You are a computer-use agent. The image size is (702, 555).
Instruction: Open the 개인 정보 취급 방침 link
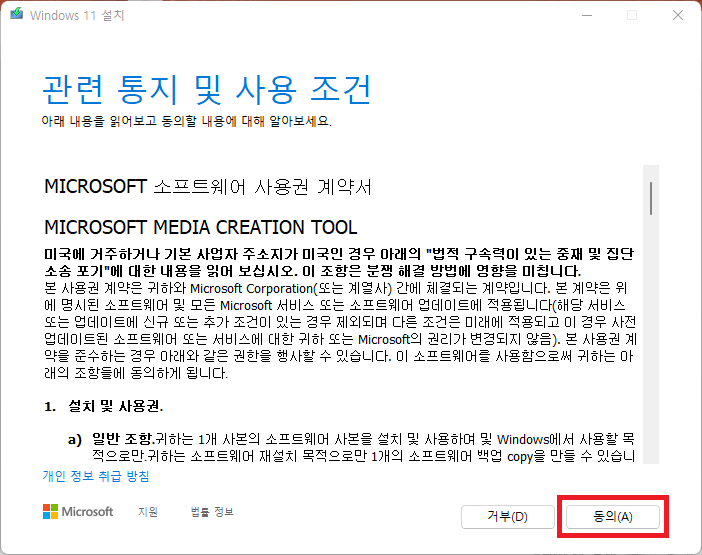point(96,476)
